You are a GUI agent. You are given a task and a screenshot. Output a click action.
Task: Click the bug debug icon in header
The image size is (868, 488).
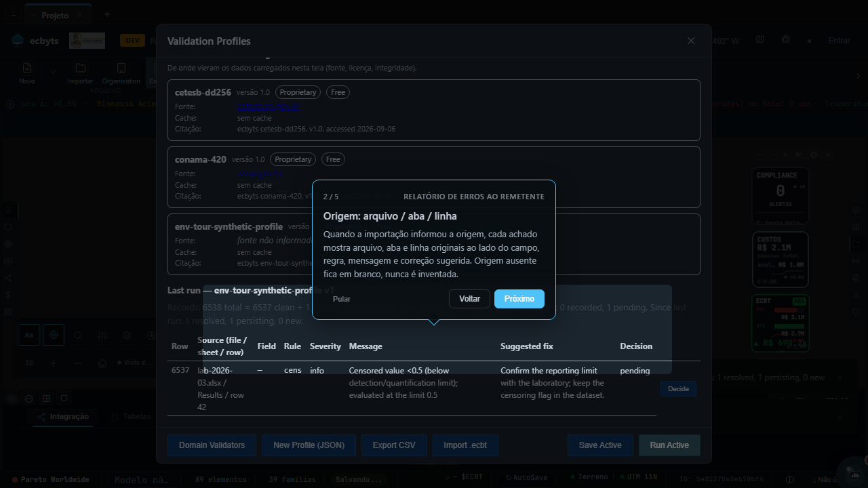click(x=785, y=40)
